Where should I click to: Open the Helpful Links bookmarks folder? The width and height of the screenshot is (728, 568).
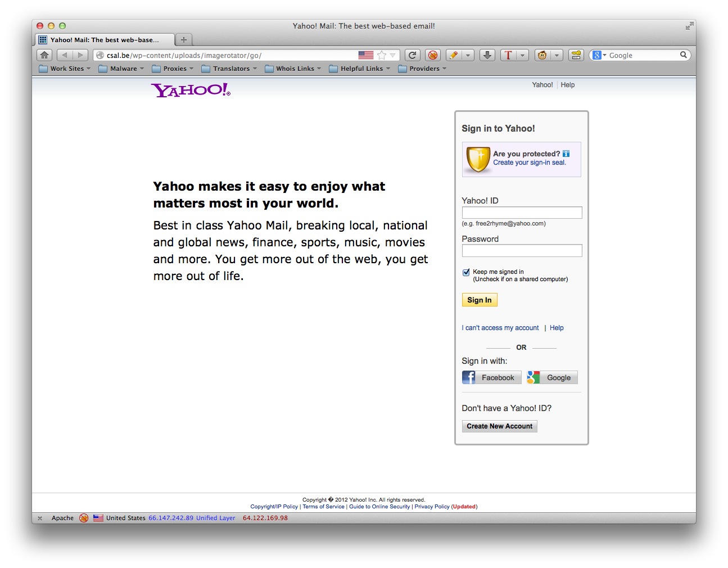tap(359, 69)
